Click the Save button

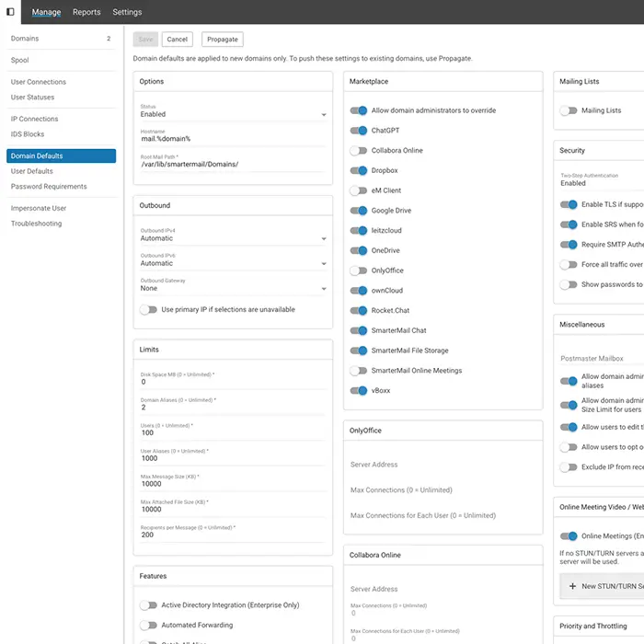tap(145, 39)
